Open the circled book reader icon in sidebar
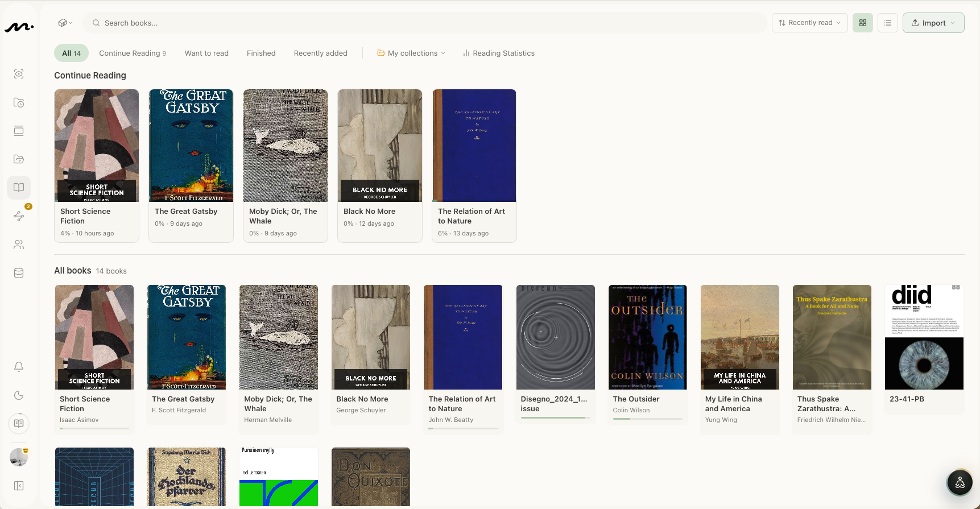 tap(19, 423)
